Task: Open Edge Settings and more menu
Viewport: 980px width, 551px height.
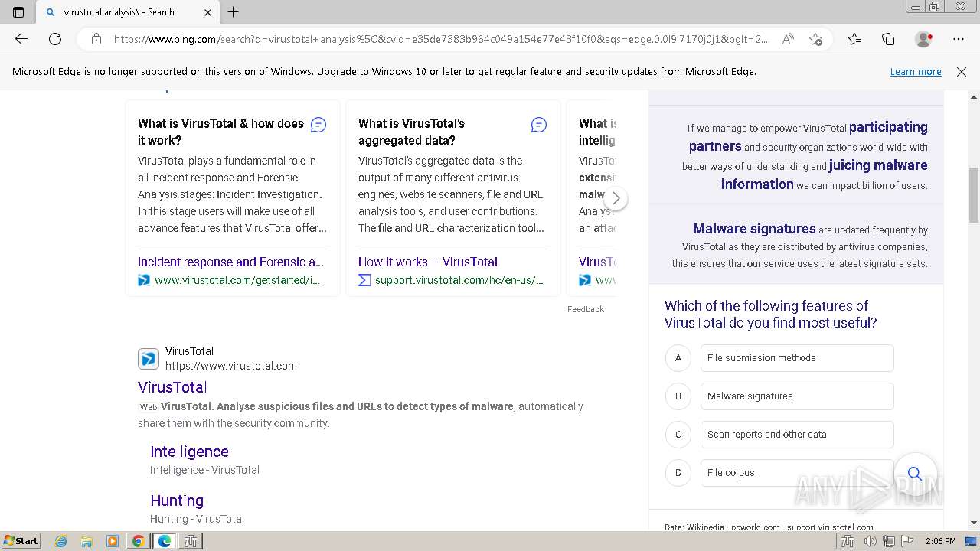Action: point(959,39)
